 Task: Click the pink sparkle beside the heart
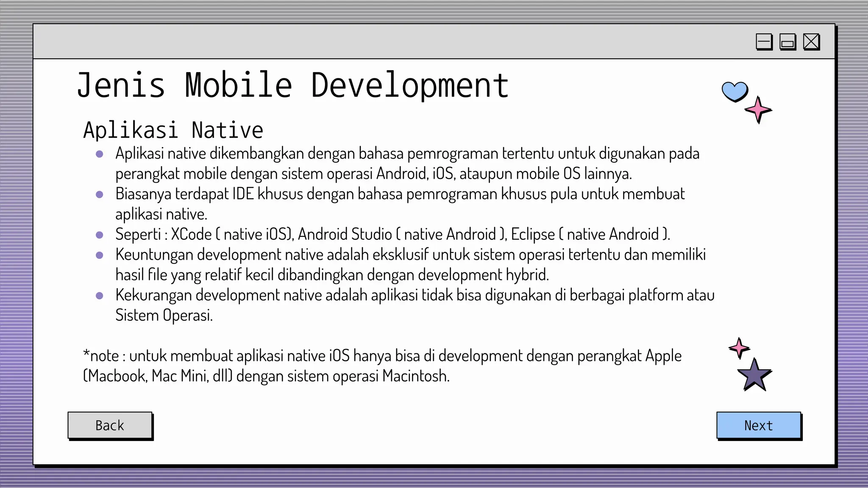(758, 110)
